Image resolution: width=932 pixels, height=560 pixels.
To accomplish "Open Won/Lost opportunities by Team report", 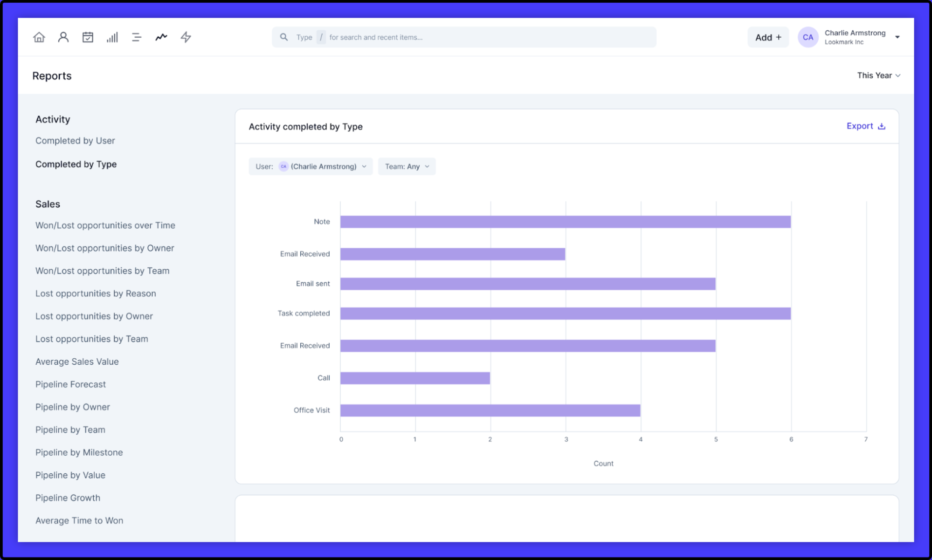I will (x=103, y=271).
